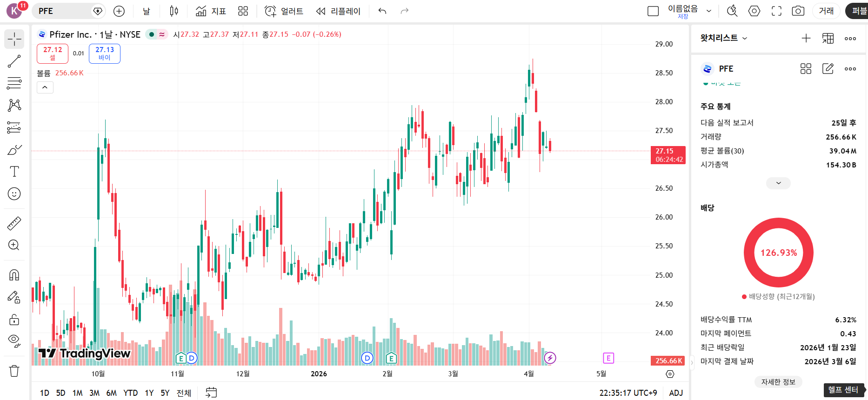The width and height of the screenshot is (868, 400).
Task: Open the go to date calendar icon
Action: click(211, 393)
